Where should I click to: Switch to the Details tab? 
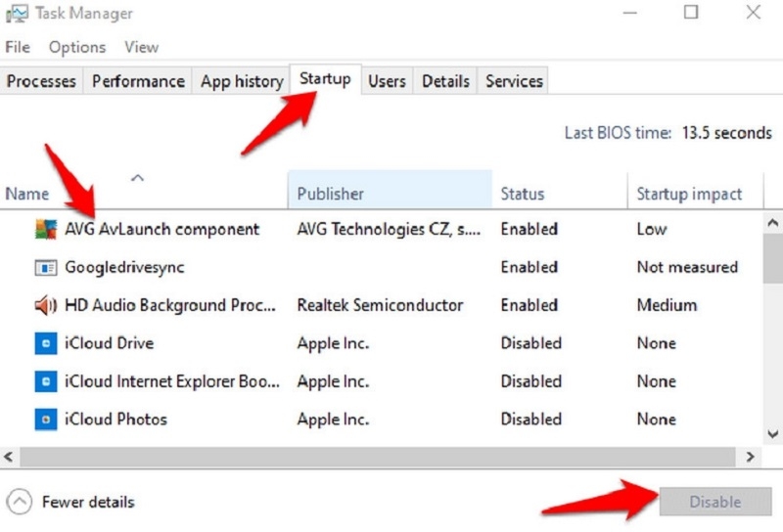click(x=445, y=81)
